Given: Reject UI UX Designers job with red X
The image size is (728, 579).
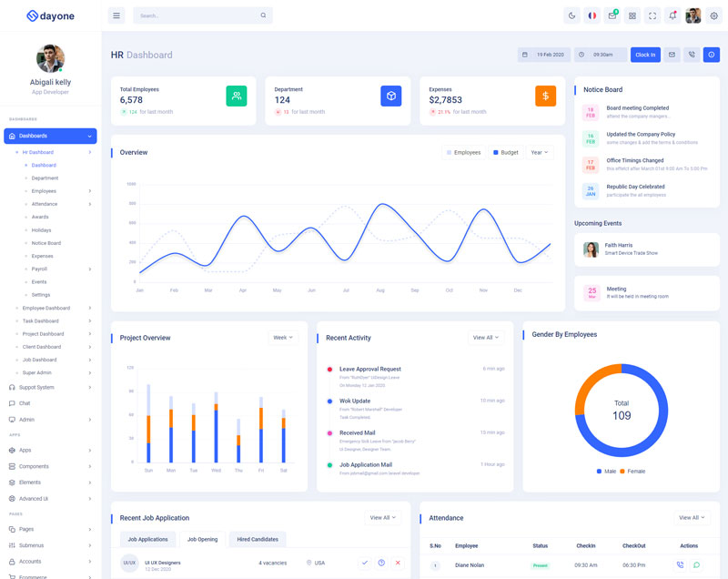Looking at the screenshot, I should [398, 563].
